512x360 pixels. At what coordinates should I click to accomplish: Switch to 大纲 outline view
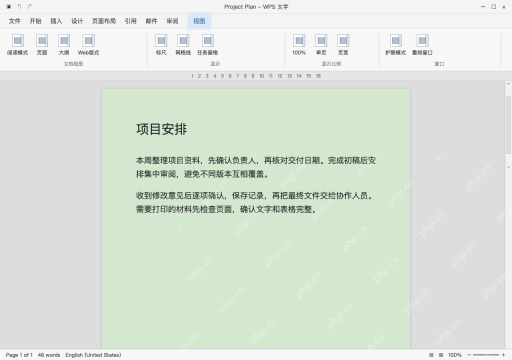point(64,45)
